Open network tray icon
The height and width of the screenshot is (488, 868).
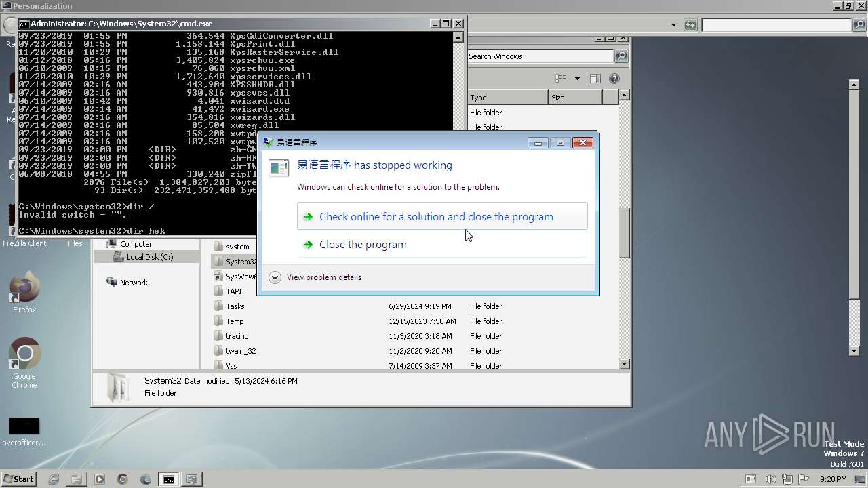coord(787,479)
